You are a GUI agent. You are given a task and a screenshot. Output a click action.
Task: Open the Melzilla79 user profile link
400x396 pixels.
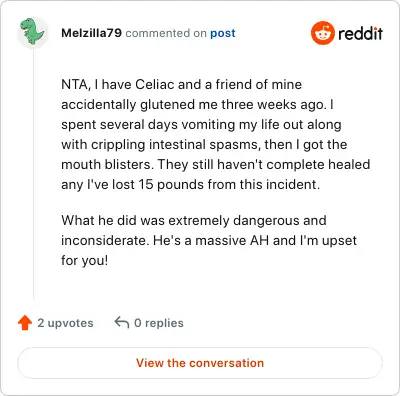click(92, 33)
